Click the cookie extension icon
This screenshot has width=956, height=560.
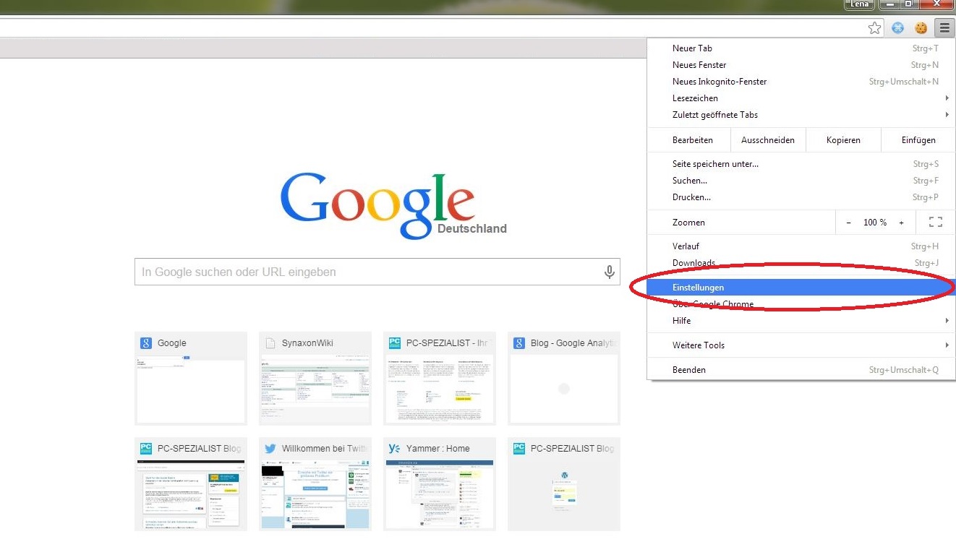click(x=921, y=28)
